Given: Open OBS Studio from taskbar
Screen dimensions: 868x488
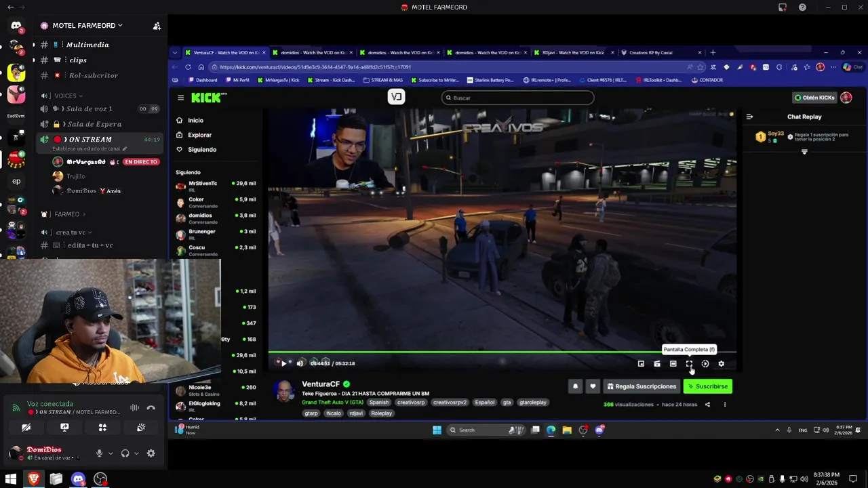Looking at the screenshot, I should coord(100,479).
